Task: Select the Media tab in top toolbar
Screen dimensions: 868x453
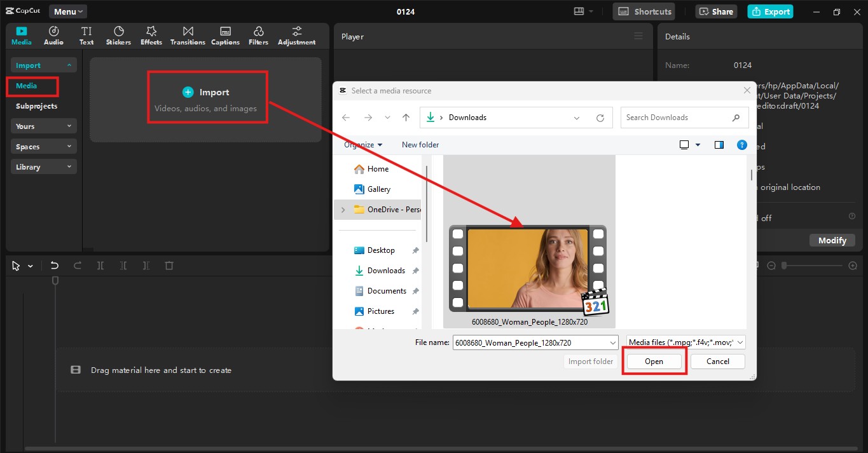Action: (x=22, y=36)
